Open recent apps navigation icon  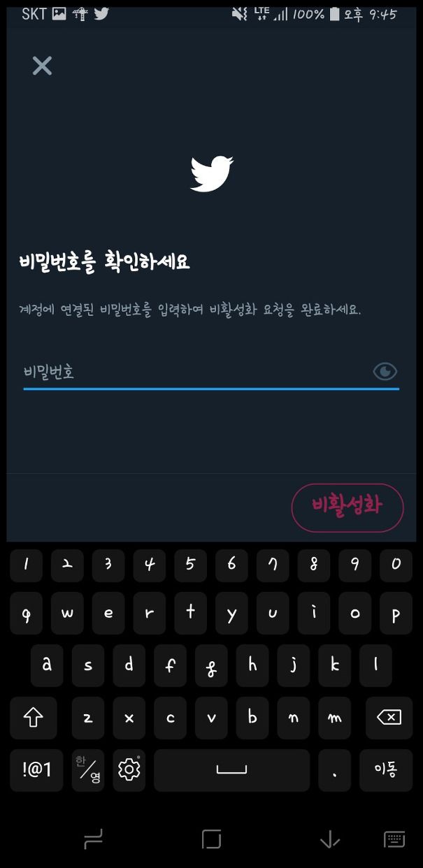(93, 839)
